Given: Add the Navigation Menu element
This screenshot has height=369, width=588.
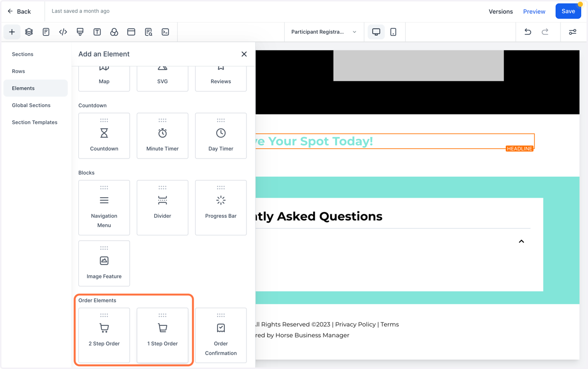Looking at the screenshot, I should (x=104, y=208).
